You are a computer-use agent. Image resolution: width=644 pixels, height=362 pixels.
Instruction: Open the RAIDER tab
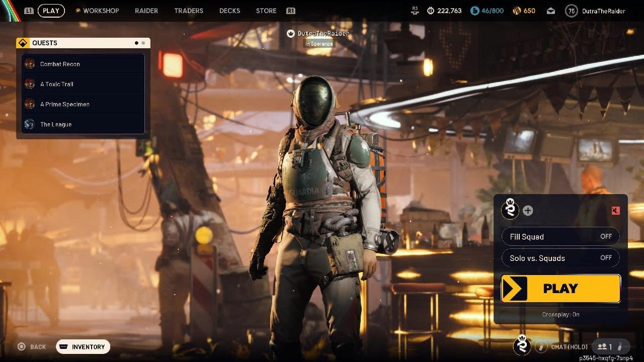pos(146,11)
